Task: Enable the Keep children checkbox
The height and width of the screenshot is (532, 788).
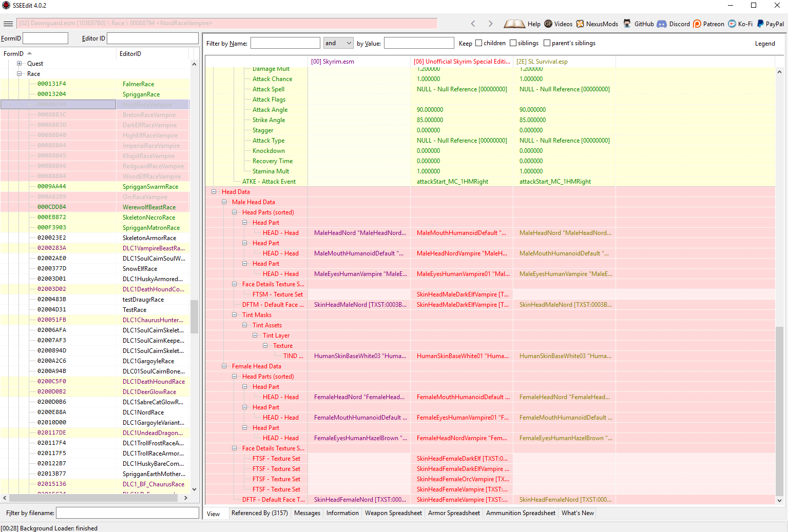Action: tap(478, 43)
